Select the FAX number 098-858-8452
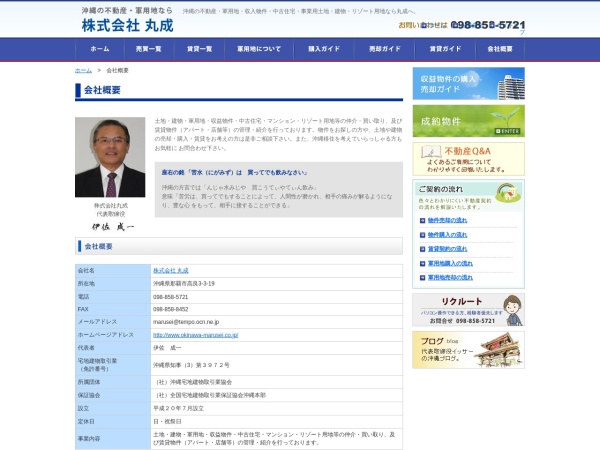The image size is (600, 450). coord(171,310)
